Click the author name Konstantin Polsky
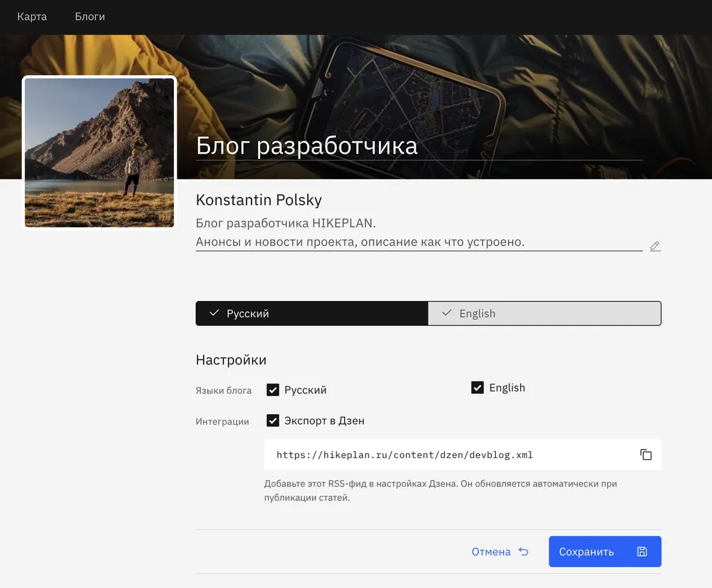The height and width of the screenshot is (588, 712). (x=259, y=200)
